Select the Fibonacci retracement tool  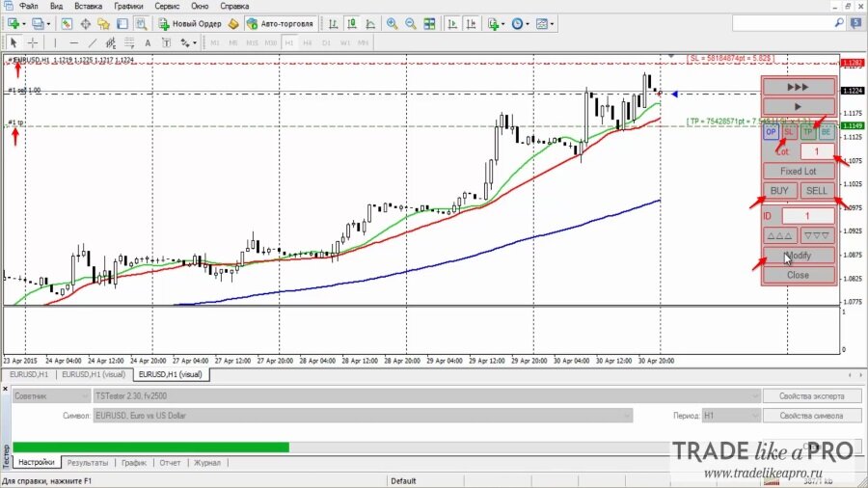[x=129, y=42]
